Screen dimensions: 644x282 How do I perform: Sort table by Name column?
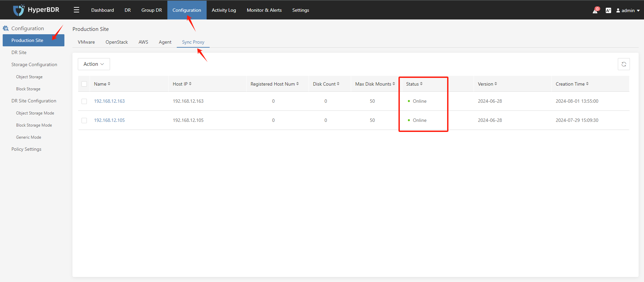[x=109, y=84]
